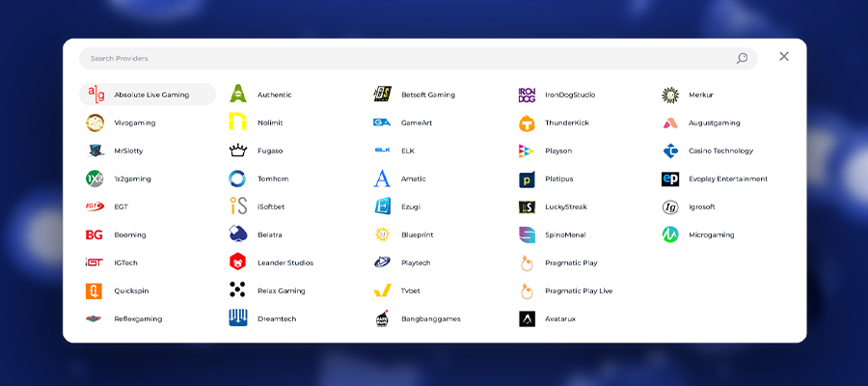The height and width of the screenshot is (386, 868).
Task: Click the GameArt GA logo
Action: (382, 123)
